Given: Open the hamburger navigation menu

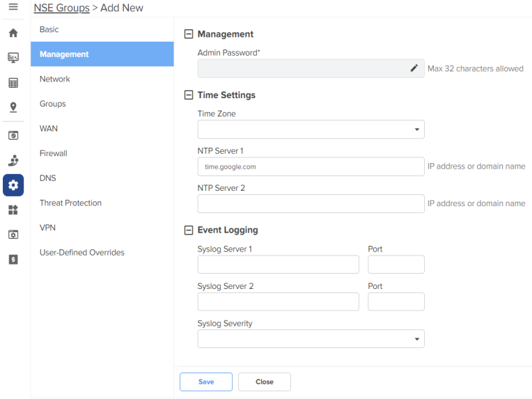Looking at the screenshot, I should point(13,6).
